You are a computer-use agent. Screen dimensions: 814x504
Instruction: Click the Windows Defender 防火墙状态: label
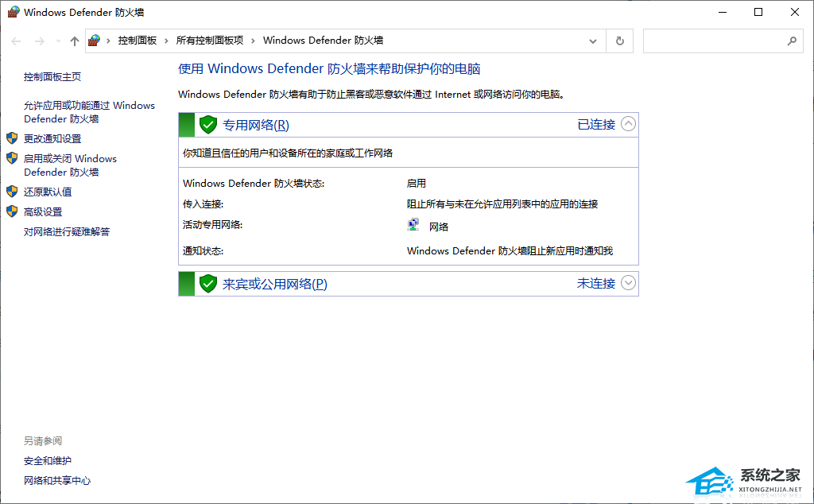254,183
